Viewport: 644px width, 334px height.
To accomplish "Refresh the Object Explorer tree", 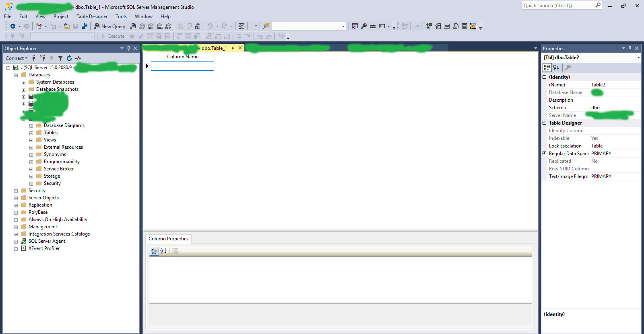I will tap(69, 58).
